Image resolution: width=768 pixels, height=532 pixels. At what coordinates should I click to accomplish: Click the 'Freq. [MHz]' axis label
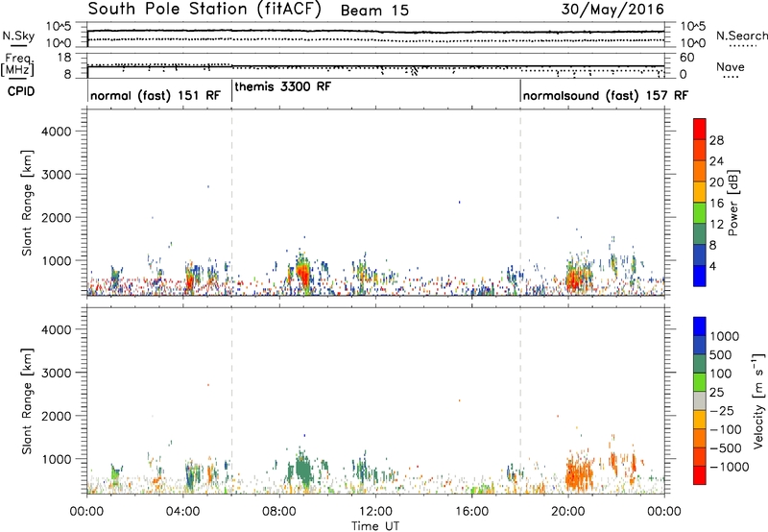(18, 64)
